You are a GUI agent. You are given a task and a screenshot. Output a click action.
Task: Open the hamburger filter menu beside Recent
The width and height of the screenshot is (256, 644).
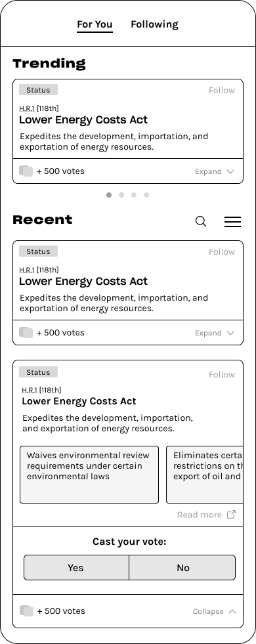pyautogui.click(x=232, y=221)
